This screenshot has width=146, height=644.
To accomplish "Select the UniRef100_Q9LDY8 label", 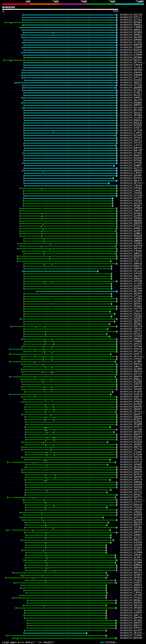I will click(131, 276).
